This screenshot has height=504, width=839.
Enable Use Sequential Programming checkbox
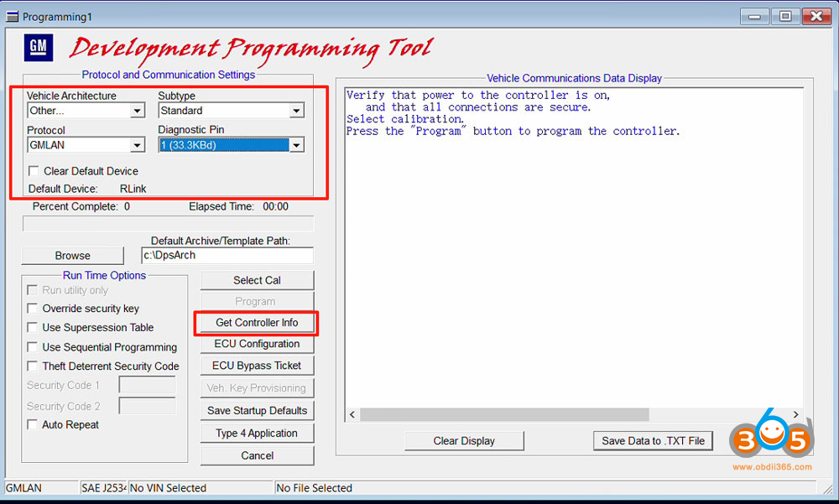click(34, 347)
